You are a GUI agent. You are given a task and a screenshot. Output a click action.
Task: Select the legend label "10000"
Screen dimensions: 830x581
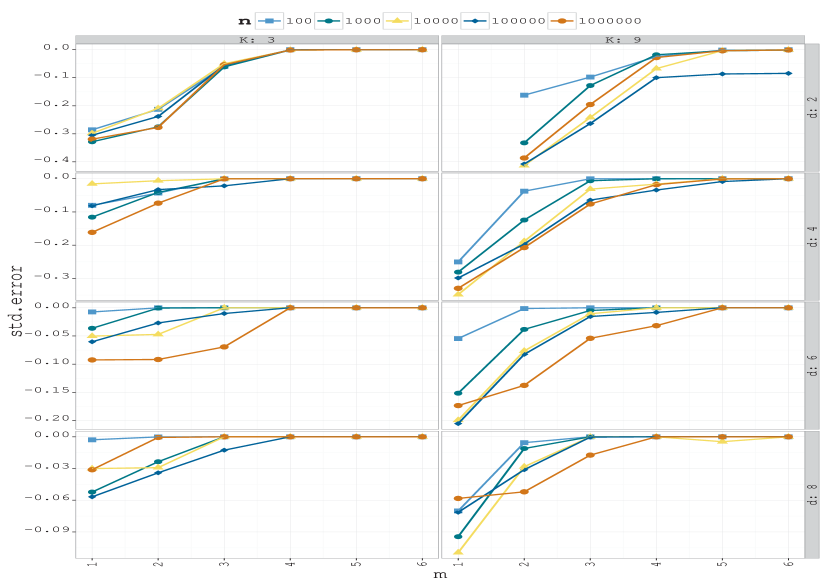[436, 21]
